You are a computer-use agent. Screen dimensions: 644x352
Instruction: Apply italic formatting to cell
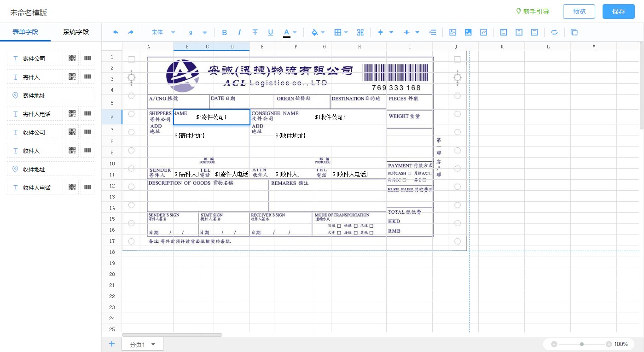point(239,32)
